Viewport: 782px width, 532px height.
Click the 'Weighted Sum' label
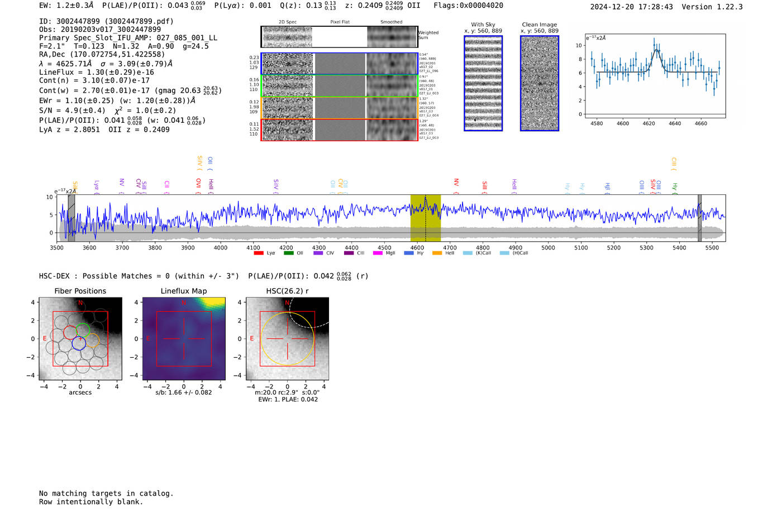(x=428, y=35)
